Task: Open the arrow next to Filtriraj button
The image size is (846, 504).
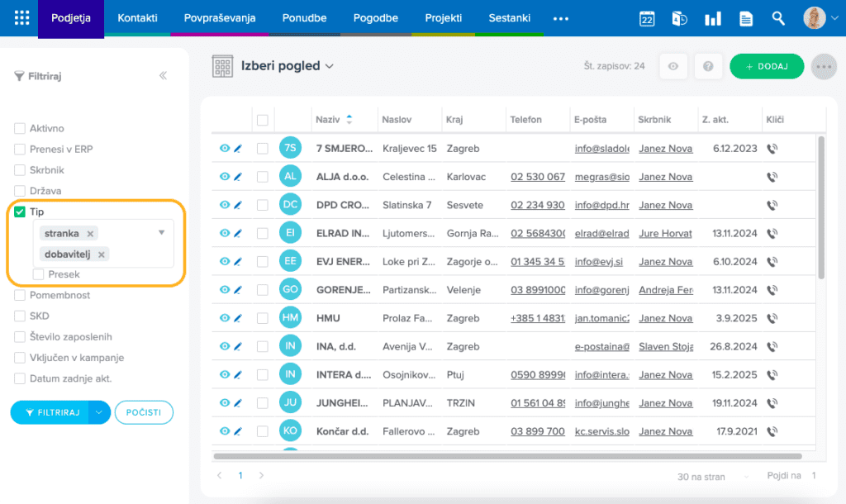Action: (99, 412)
